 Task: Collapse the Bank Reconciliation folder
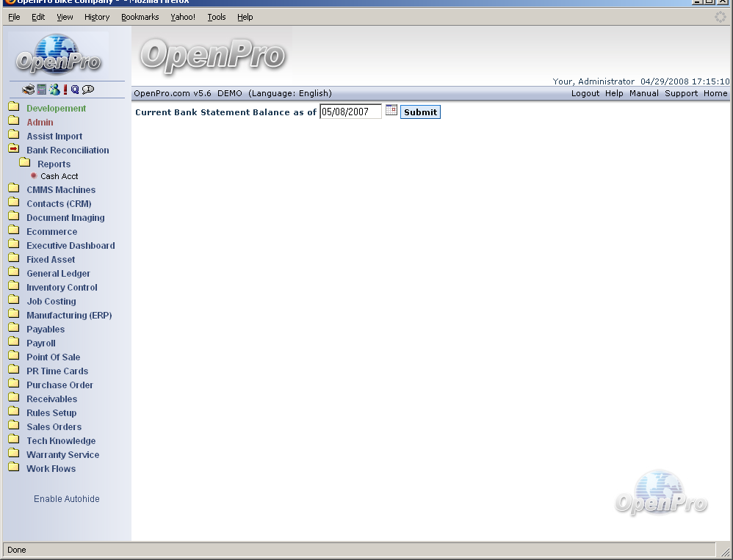[x=14, y=149]
